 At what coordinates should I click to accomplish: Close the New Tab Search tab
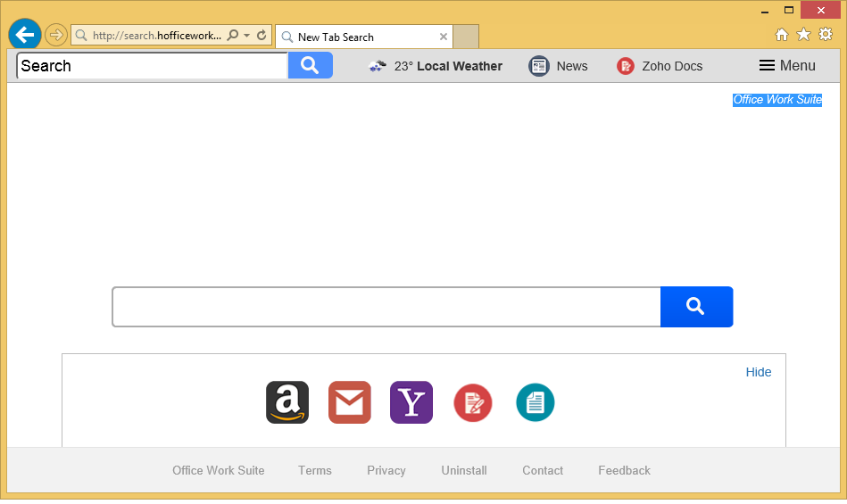click(444, 37)
